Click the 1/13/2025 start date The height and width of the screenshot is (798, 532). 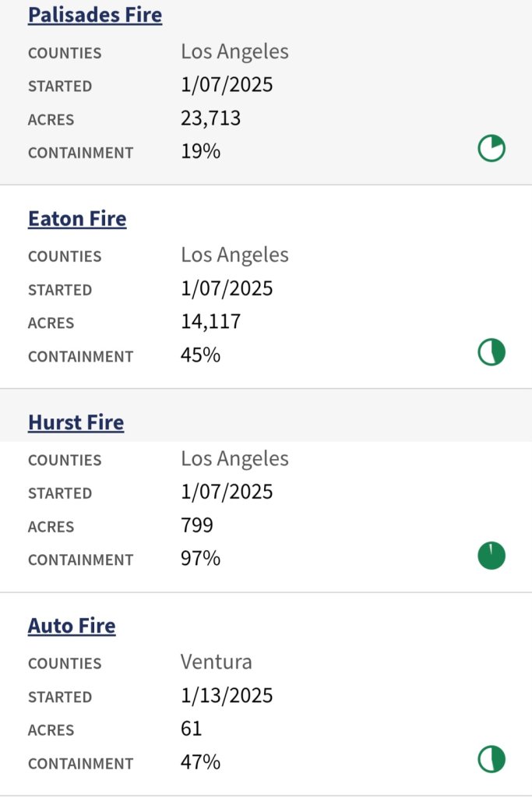[x=227, y=695]
